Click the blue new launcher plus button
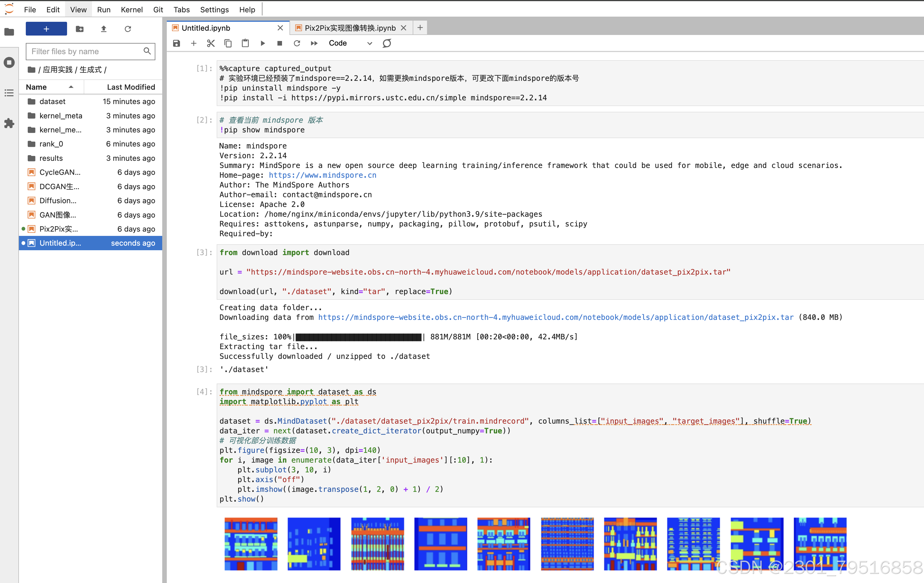Viewport: 924px width, 583px height. click(46, 29)
